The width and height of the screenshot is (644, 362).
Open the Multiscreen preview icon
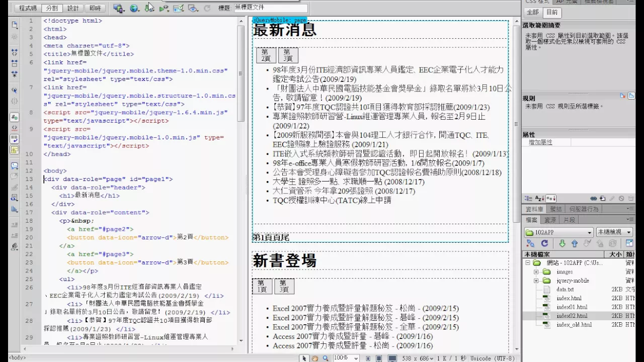coord(119,8)
